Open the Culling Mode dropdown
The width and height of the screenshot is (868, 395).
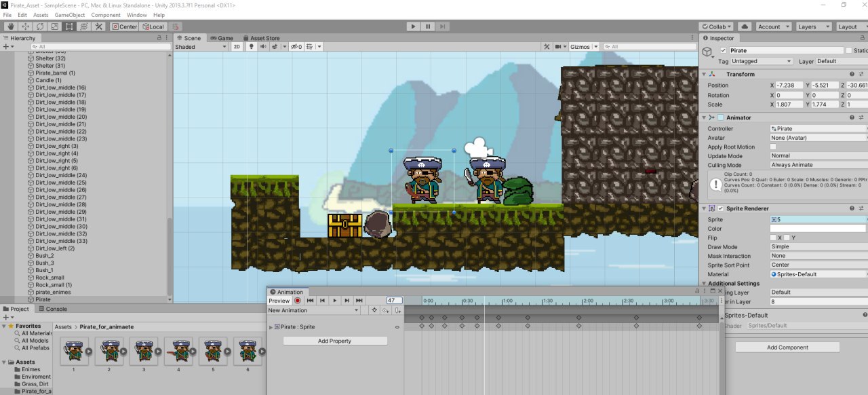(x=818, y=165)
